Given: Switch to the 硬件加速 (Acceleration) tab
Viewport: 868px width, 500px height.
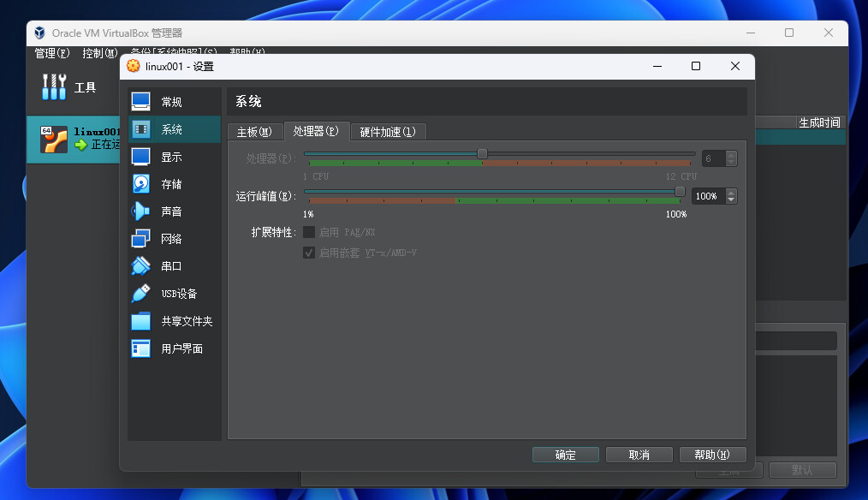Looking at the screenshot, I should coord(388,132).
